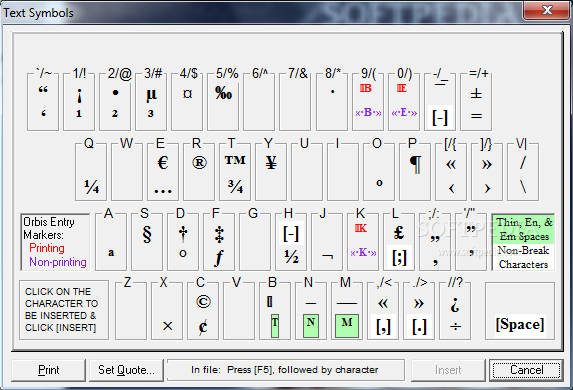Image resolution: width=573 pixels, height=390 pixels.
Task: Choose the superscript 2 under 2/@
Action: (115, 114)
